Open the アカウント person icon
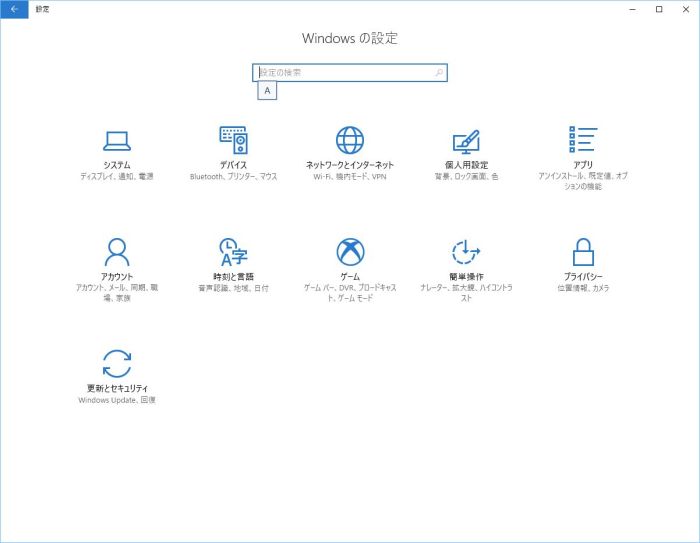This screenshot has height=543, width=700. pos(117,251)
